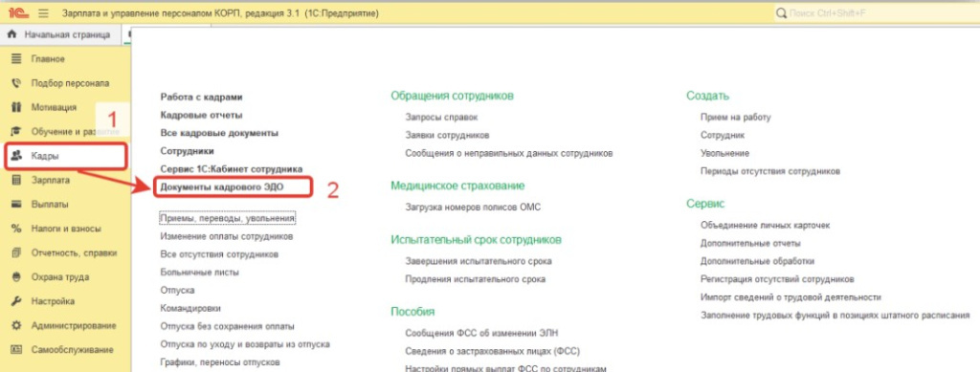Click the Кадры people icon
980x372 pixels.
pyautogui.click(x=16, y=156)
